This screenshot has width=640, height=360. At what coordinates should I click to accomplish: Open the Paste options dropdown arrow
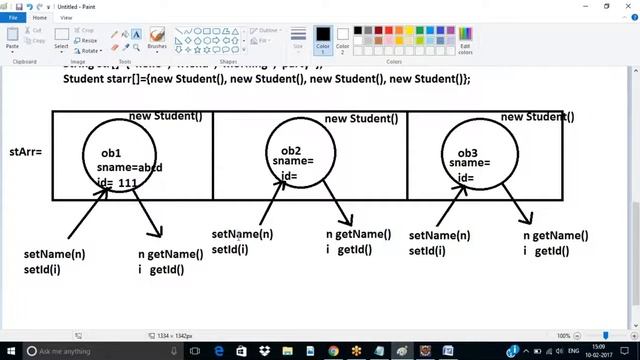[12, 52]
